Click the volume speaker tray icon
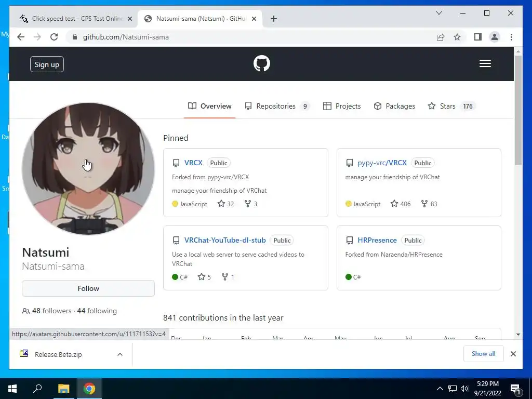532x399 pixels. tap(464, 389)
